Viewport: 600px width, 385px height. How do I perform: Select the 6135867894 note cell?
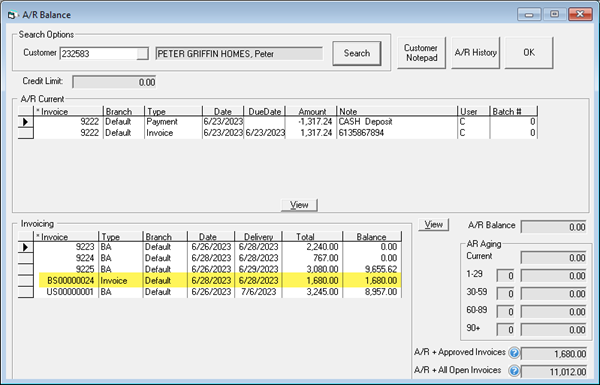[x=397, y=133]
